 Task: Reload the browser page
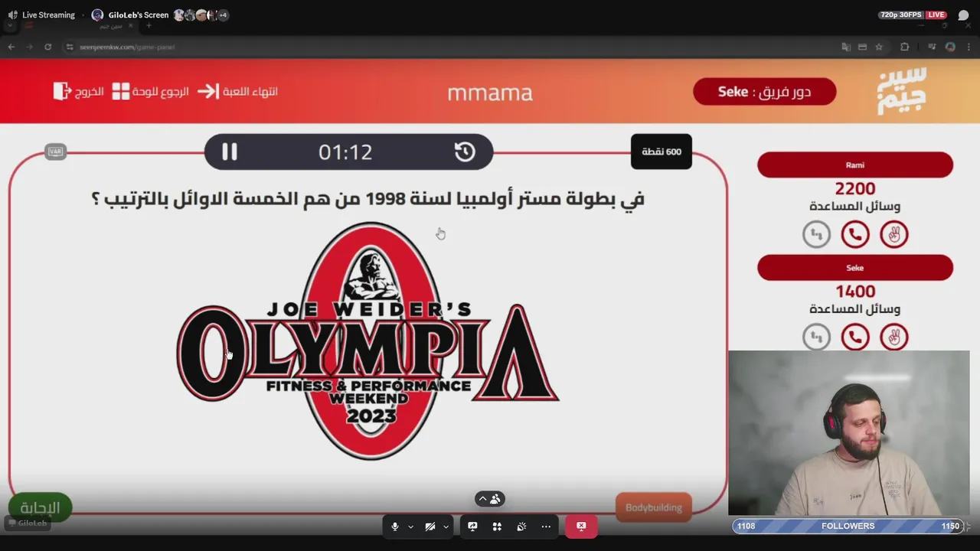[47, 47]
